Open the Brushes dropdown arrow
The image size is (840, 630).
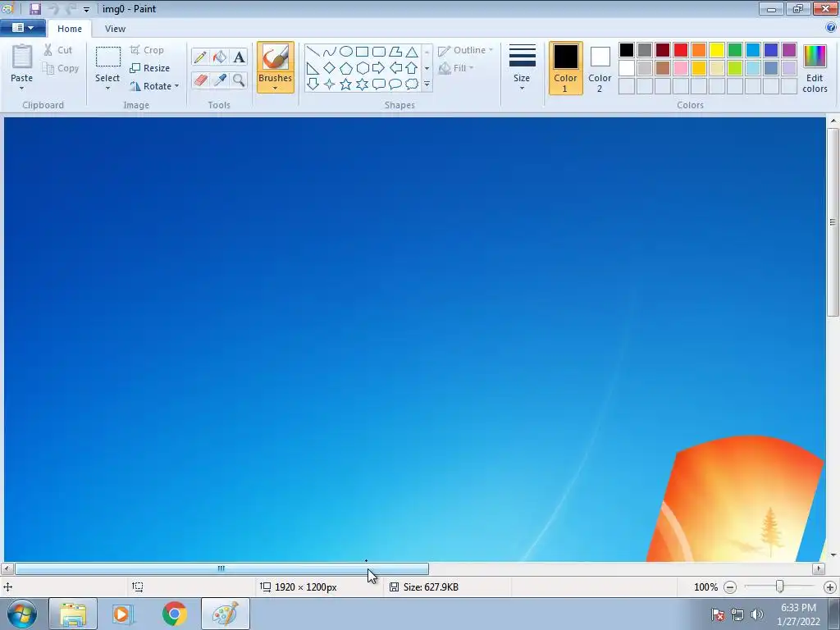point(275,88)
